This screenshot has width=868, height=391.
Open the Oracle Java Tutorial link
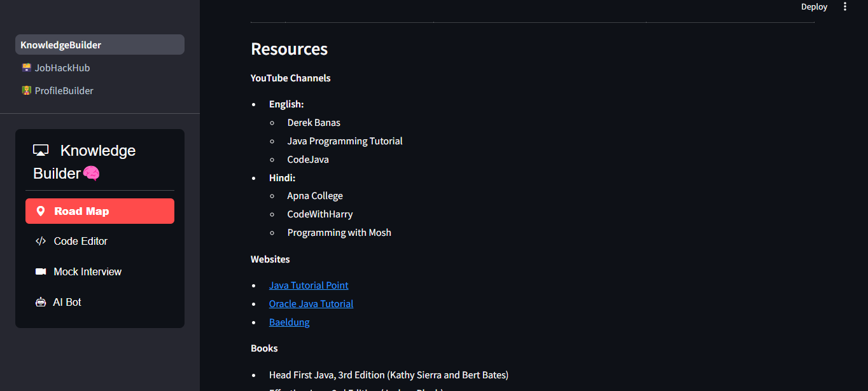pyautogui.click(x=311, y=304)
